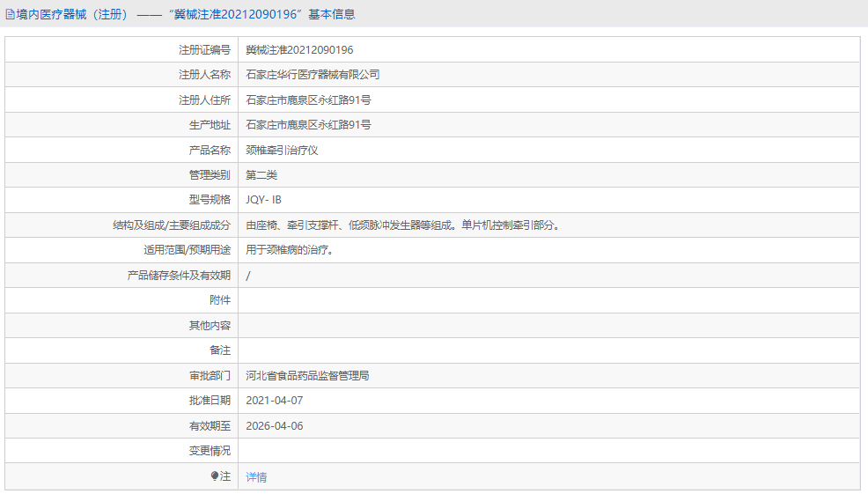Click the slash value for 产品储存条件及有效期
This screenshot has width=868, height=494.
tap(248, 276)
